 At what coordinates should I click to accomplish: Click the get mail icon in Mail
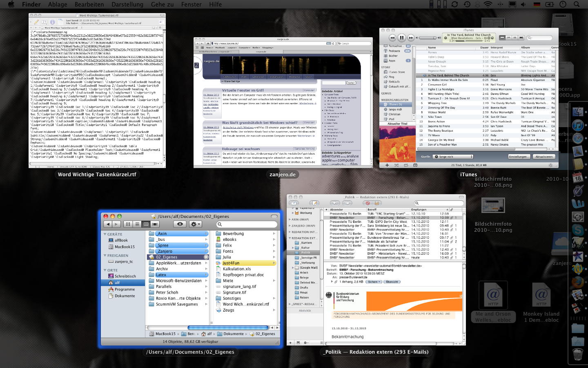click(294, 203)
